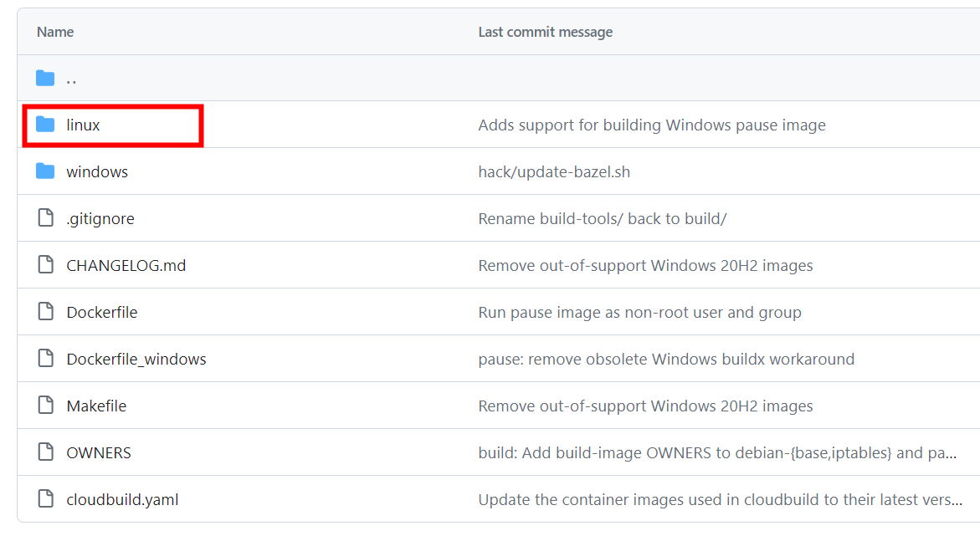Click the parent directory folder icon
Screen dimensions: 980x536
click(45, 79)
